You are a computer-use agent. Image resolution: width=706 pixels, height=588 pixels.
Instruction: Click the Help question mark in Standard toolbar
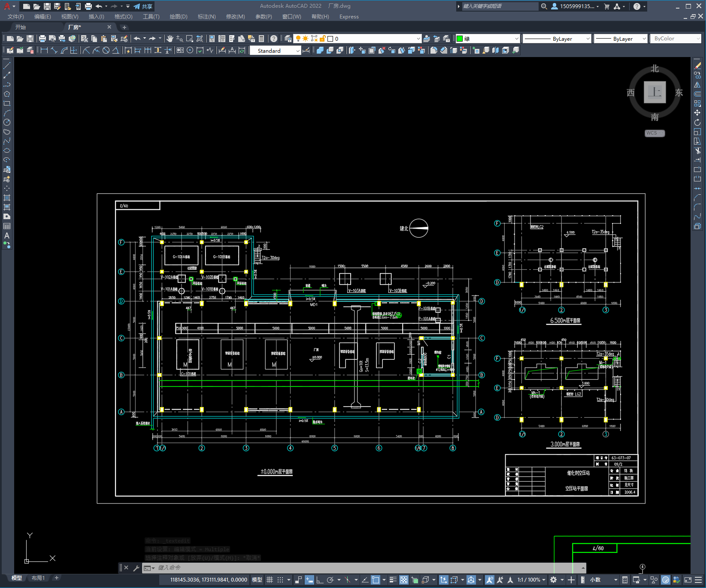tap(274, 39)
